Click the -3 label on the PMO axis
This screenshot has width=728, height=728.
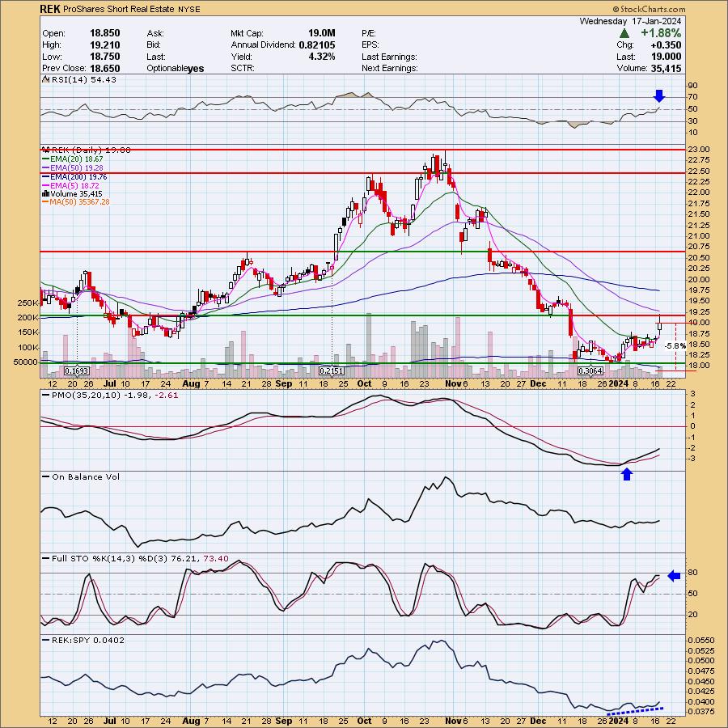click(692, 459)
